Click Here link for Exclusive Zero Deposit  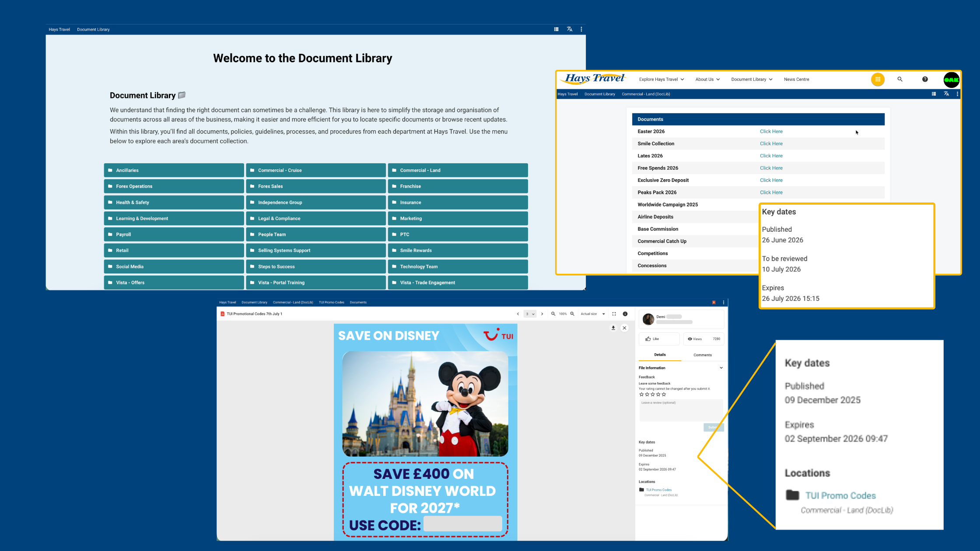[771, 181]
